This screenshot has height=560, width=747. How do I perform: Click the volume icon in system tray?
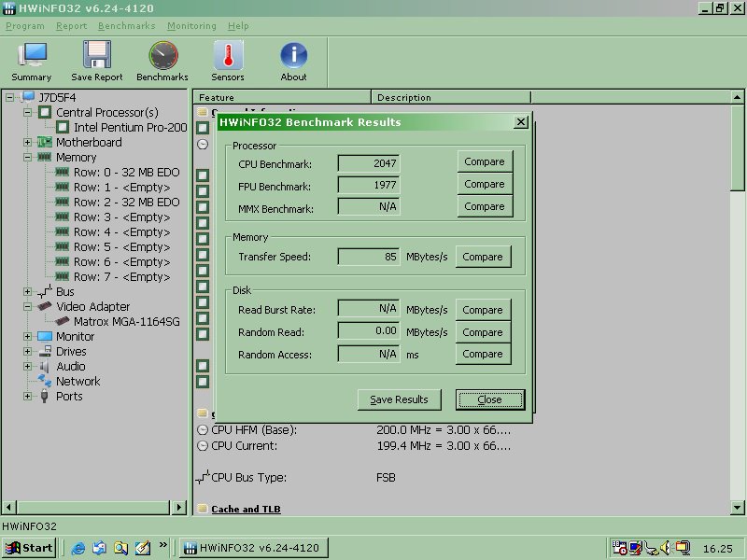point(666,548)
